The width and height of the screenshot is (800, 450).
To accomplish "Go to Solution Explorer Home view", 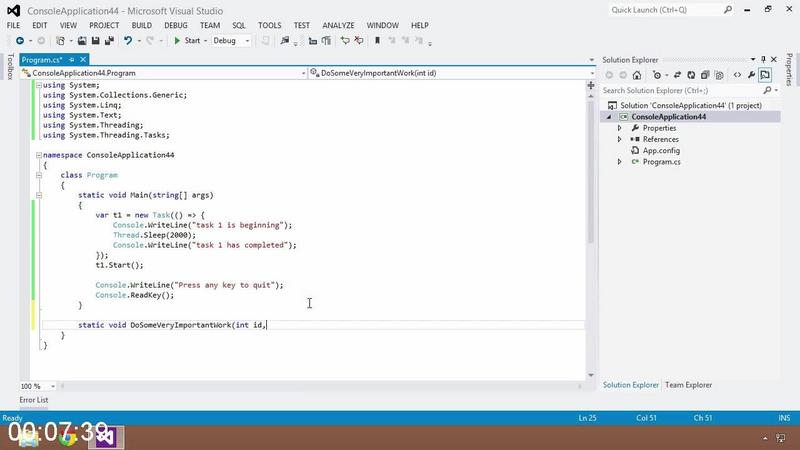I will tap(637, 75).
